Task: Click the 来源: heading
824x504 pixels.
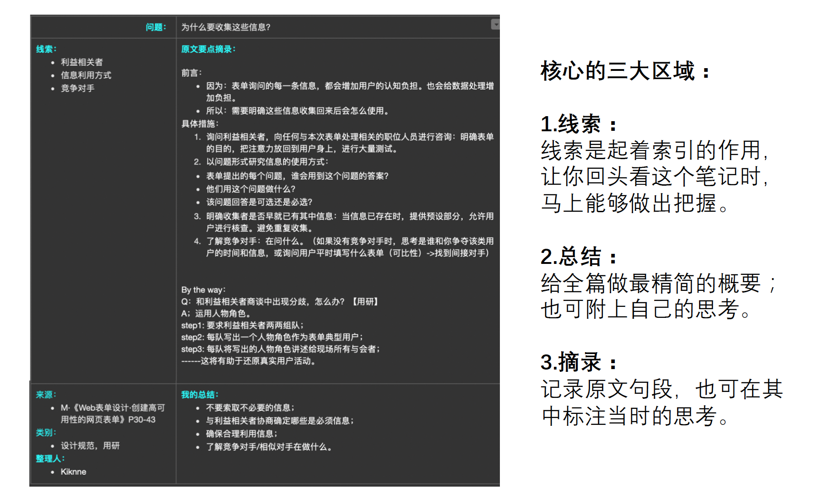Action: point(46,395)
